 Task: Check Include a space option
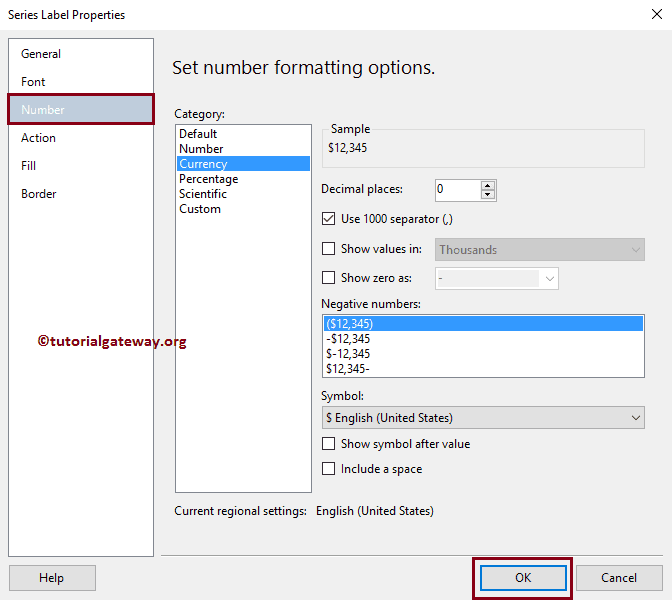[328, 469]
